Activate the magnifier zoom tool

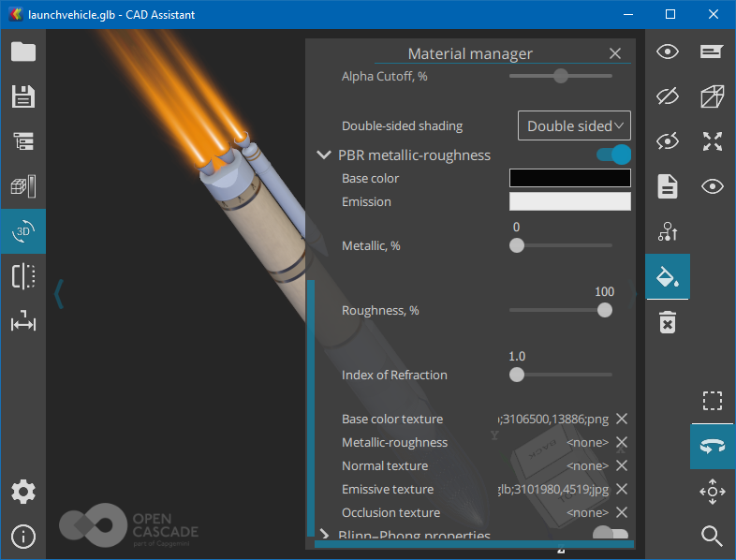pos(713,536)
